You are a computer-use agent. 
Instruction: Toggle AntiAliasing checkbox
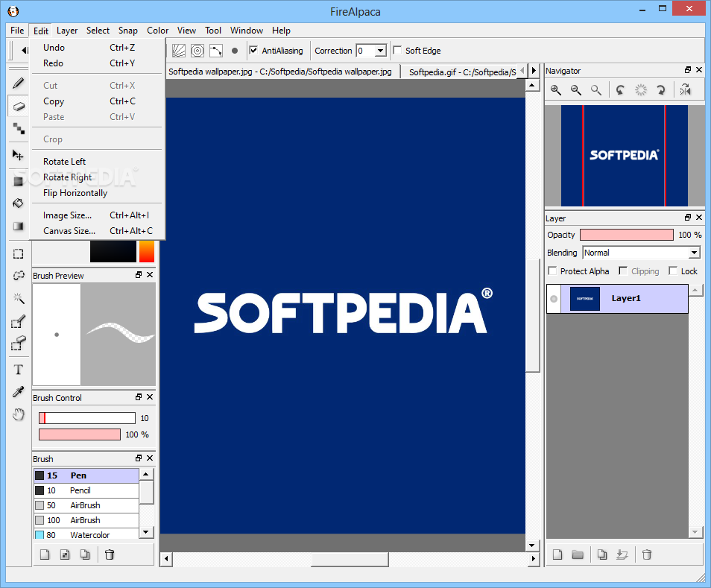pyautogui.click(x=253, y=51)
